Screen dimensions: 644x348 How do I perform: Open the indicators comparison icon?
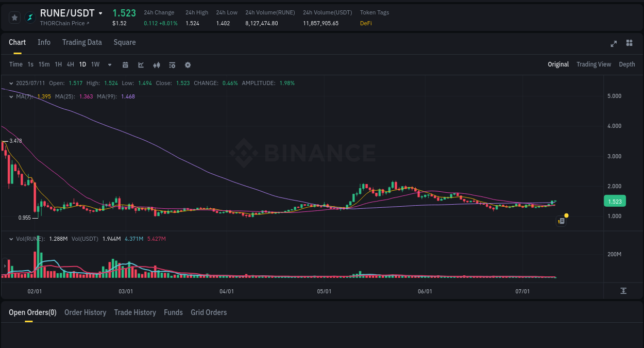pyautogui.click(x=156, y=64)
